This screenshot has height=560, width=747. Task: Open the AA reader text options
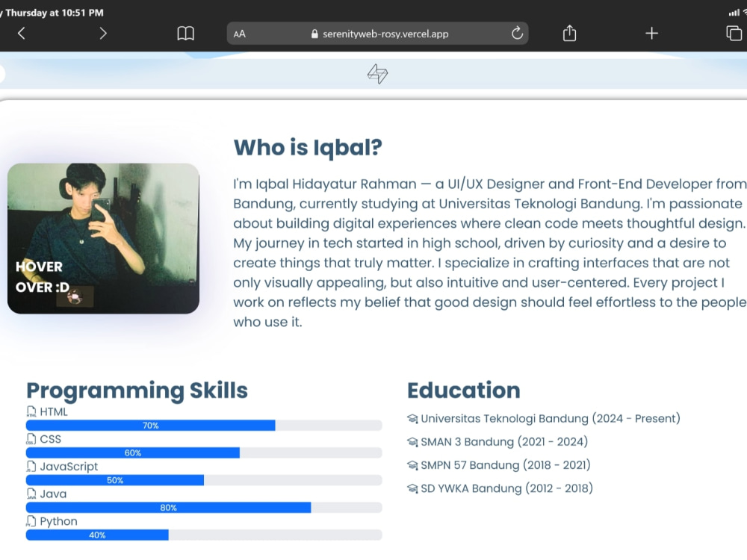coord(239,34)
